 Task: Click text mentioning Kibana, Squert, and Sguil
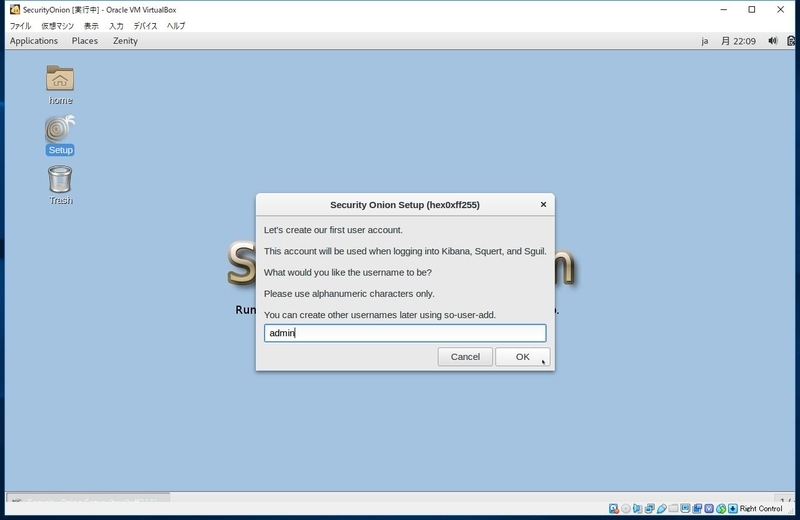[405, 251]
